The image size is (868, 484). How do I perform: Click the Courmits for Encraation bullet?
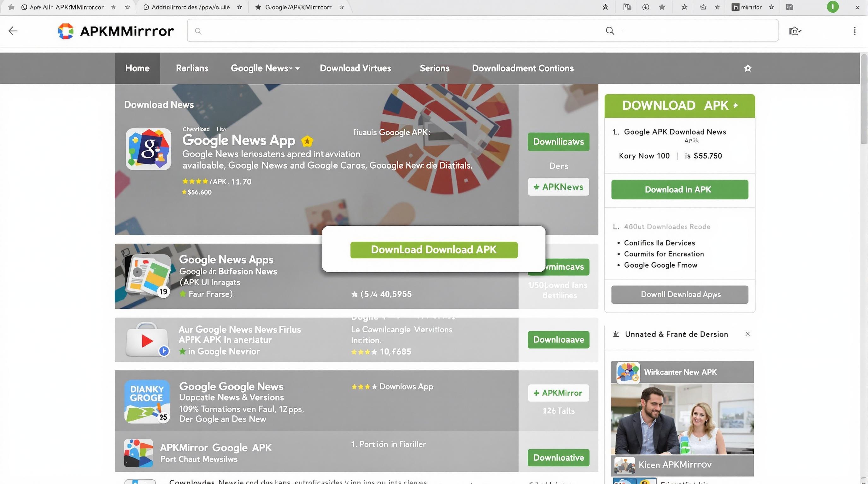664,254
